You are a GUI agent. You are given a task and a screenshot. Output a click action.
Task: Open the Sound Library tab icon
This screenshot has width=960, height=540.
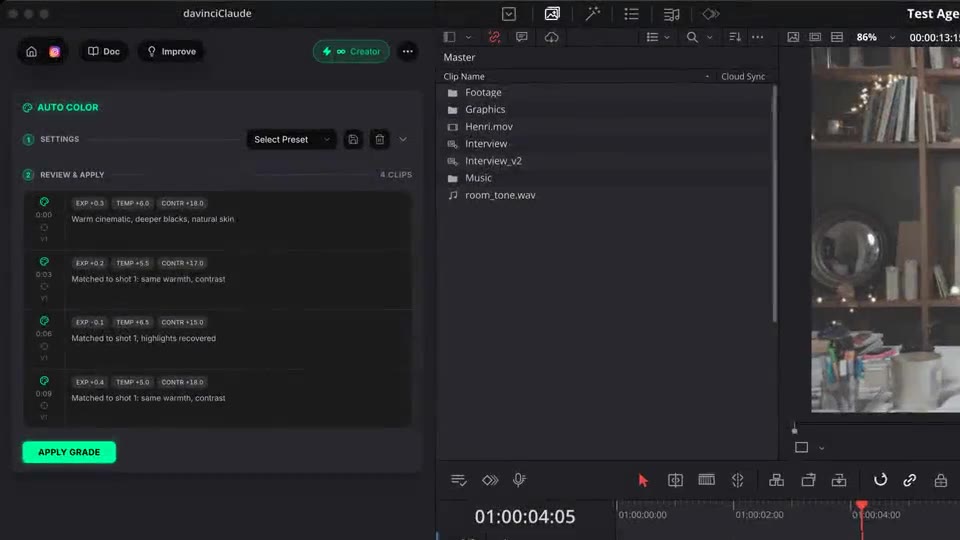(x=672, y=14)
